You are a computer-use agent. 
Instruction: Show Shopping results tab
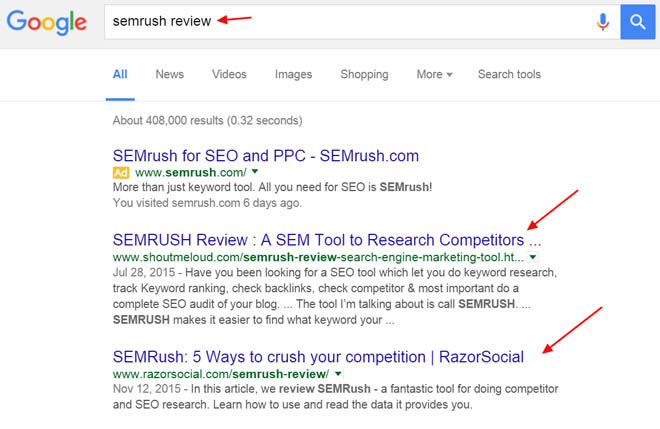point(364,74)
